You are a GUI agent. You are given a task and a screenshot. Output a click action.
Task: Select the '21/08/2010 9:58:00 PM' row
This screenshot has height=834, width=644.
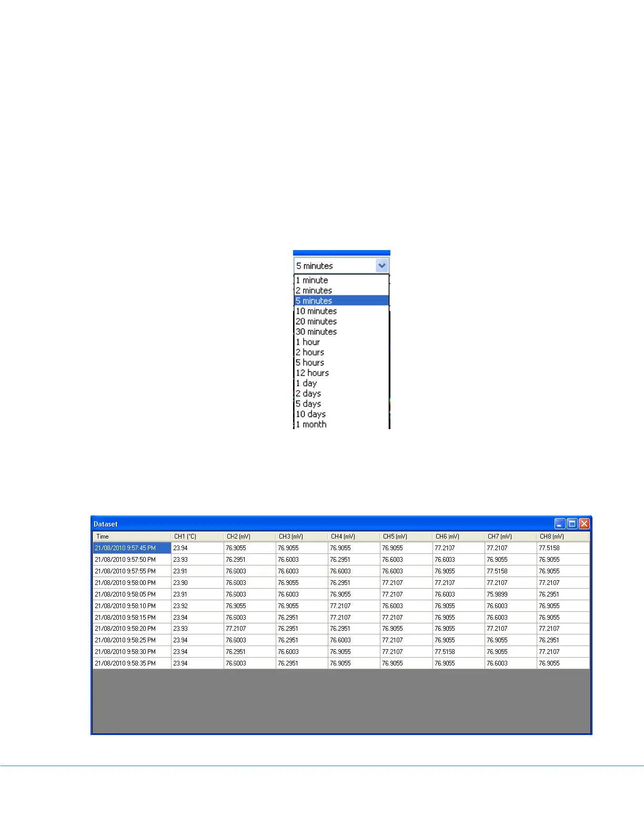pyautogui.click(x=341, y=583)
